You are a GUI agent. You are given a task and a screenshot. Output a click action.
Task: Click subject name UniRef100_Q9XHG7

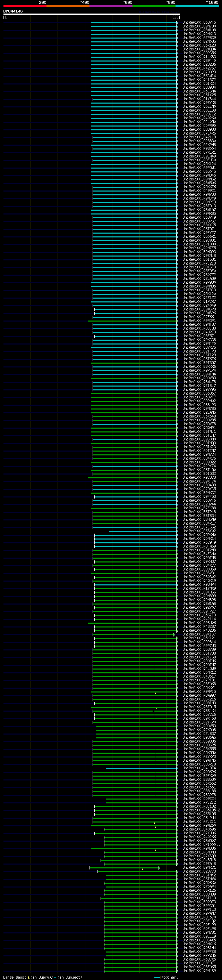pos(199,561)
